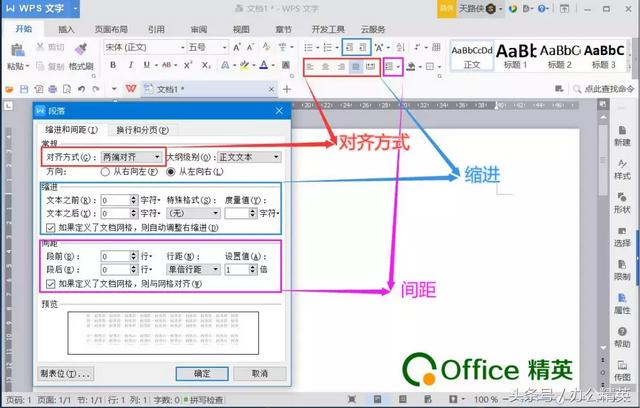Apply superscript X² formatting
The image size is (640, 408).
point(188,65)
